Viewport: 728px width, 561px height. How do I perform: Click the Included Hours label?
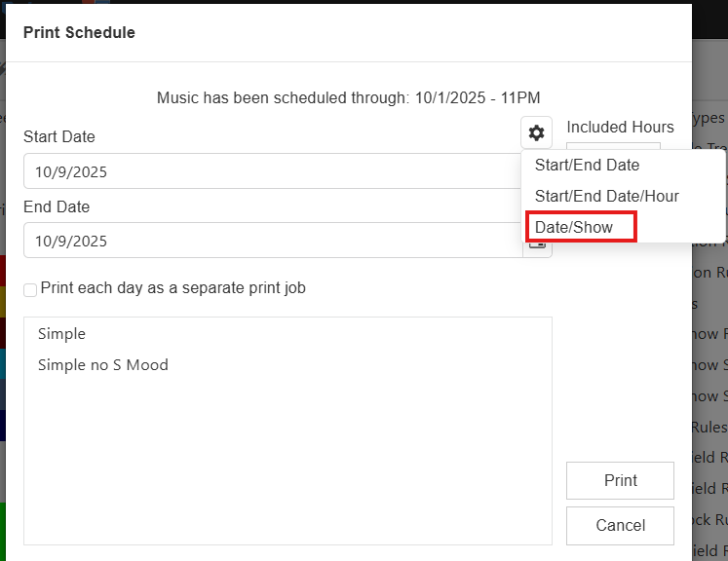pyautogui.click(x=620, y=127)
